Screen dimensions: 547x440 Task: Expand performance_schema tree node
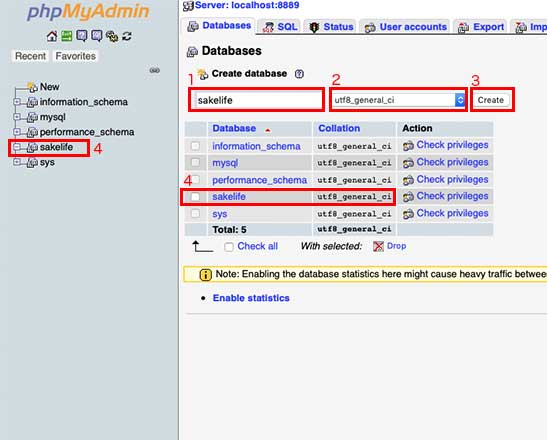[x=17, y=132]
